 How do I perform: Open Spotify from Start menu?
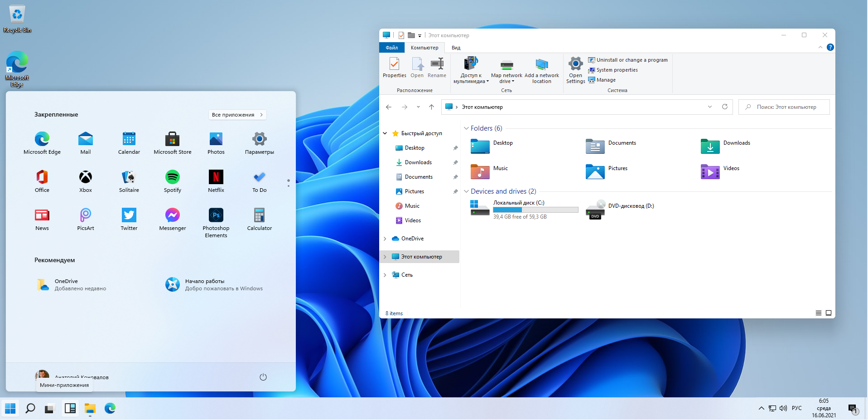[173, 181]
